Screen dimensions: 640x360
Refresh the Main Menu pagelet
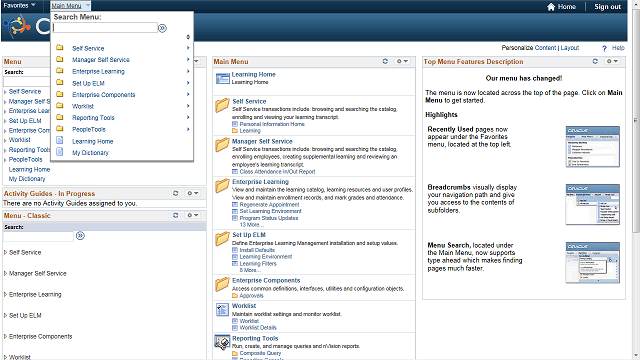click(385, 61)
